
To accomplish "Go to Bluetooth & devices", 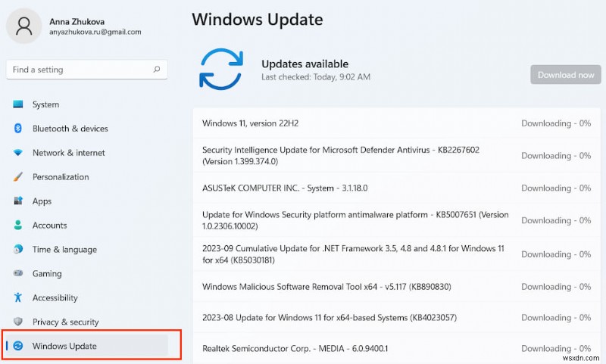I will 70,129.
